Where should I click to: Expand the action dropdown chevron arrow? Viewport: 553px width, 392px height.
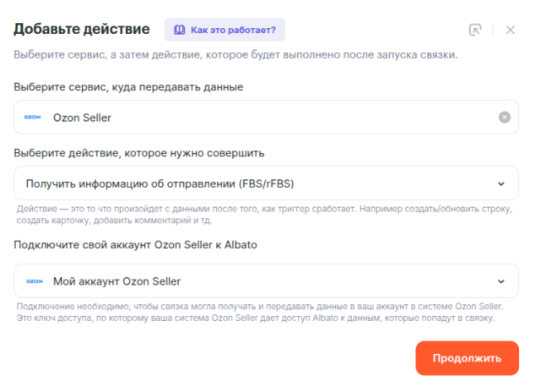pos(500,184)
